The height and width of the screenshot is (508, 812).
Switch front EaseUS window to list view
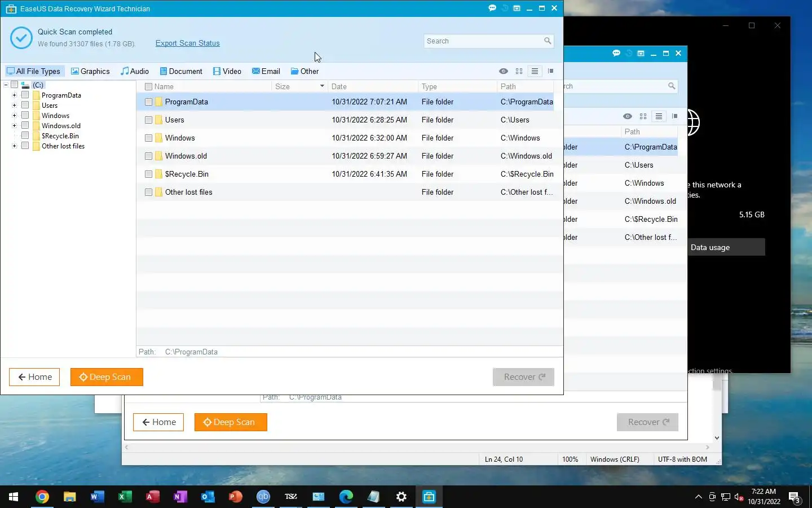(535, 71)
